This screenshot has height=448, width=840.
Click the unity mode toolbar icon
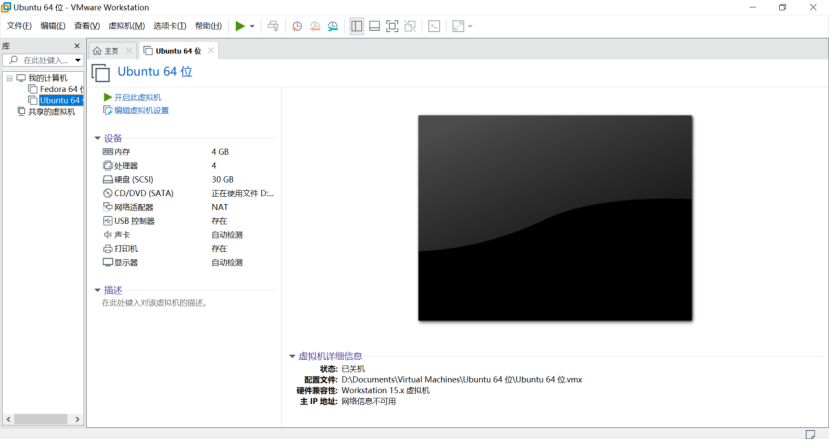click(x=410, y=26)
